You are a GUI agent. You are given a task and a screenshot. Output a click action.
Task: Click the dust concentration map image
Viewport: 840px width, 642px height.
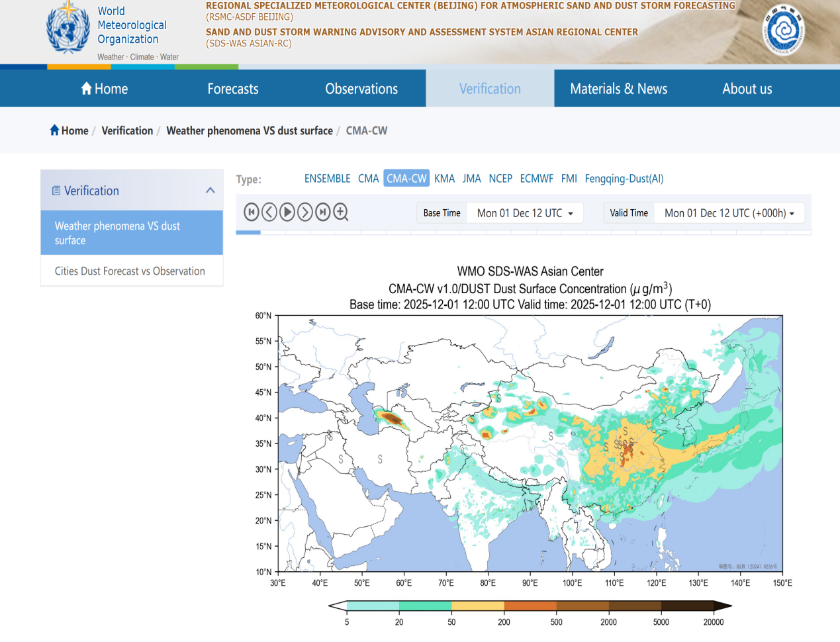click(x=530, y=443)
